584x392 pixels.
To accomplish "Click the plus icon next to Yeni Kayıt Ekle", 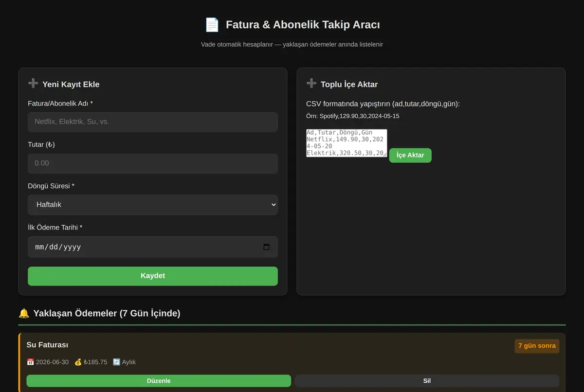I will click(33, 84).
